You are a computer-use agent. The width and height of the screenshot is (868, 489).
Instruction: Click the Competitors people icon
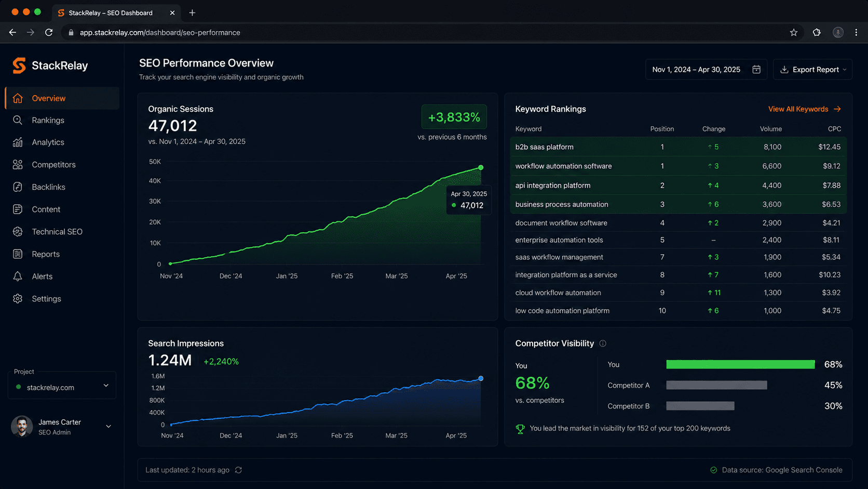tap(18, 165)
